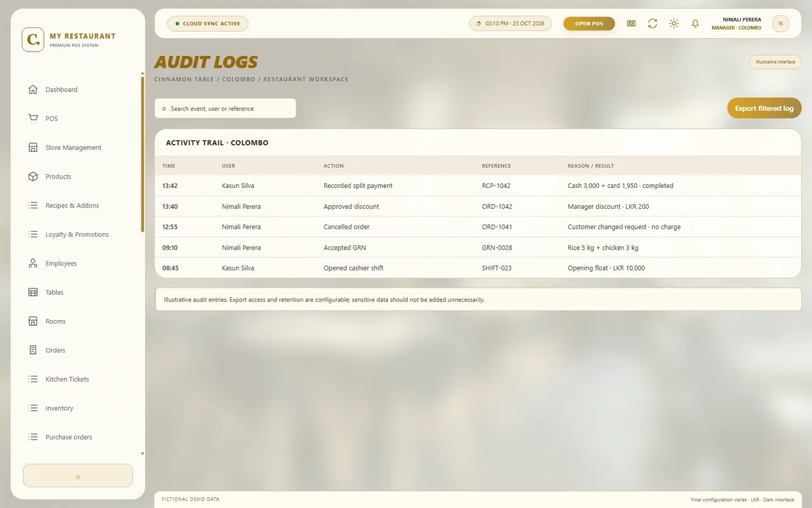This screenshot has height=508, width=812.
Task: Click the 02:10 PM date-time pill
Action: click(x=510, y=23)
